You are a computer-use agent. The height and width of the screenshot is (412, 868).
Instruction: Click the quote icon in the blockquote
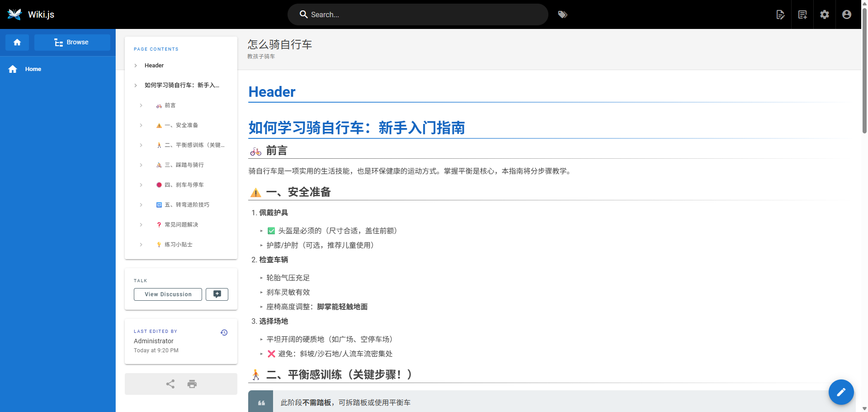pos(261,403)
